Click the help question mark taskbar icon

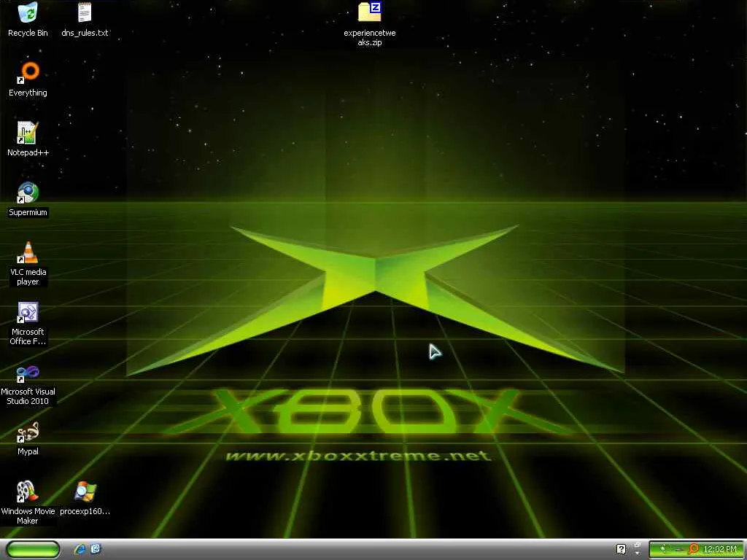tap(621, 549)
